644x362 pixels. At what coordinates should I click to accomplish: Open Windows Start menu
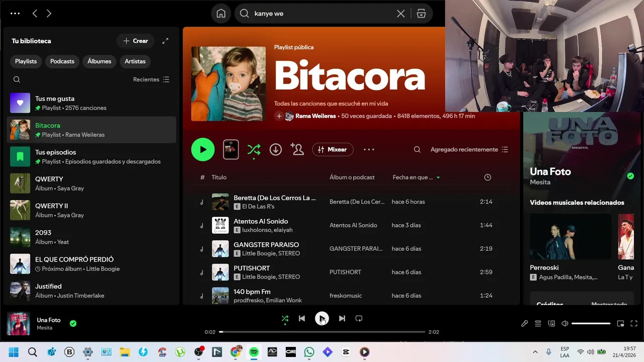click(14, 352)
